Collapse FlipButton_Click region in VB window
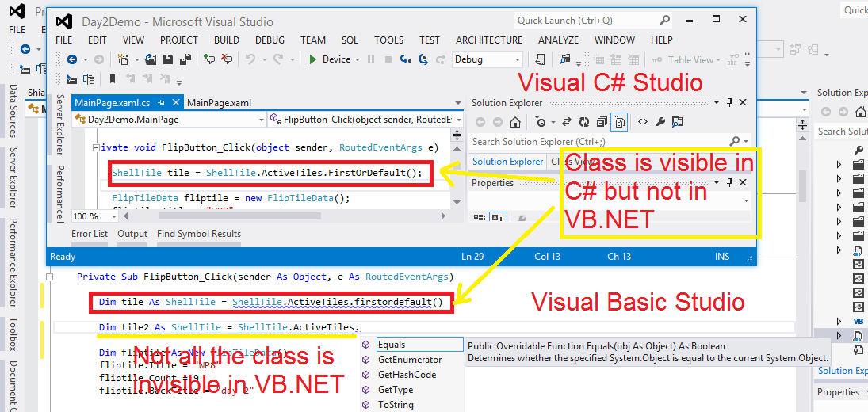The width and height of the screenshot is (868, 412). [x=48, y=277]
